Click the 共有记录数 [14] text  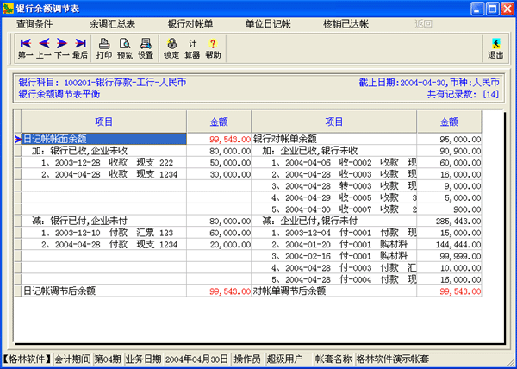click(x=463, y=94)
